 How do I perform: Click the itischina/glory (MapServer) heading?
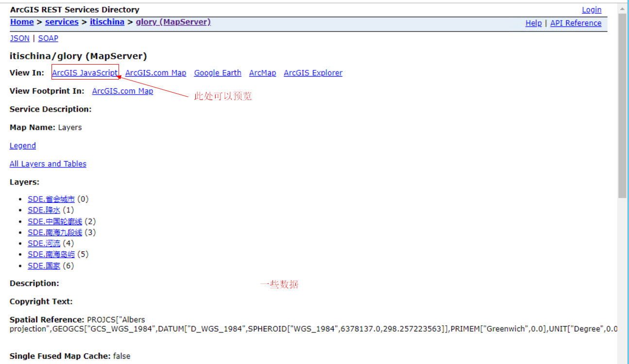click(x=78, y=56)
